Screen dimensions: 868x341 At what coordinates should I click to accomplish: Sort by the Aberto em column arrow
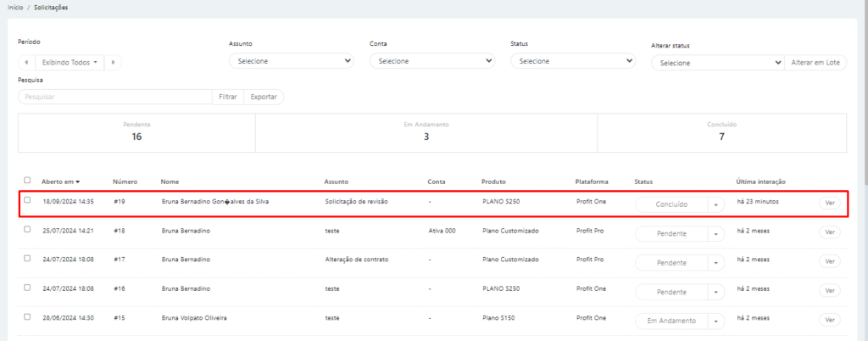point(78,182)
